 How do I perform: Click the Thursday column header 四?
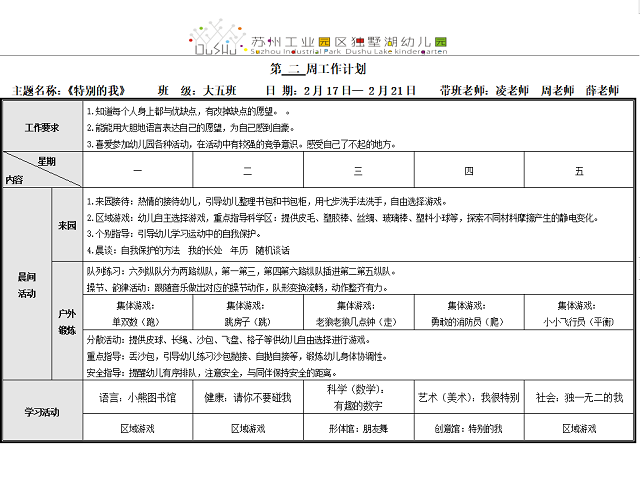point(469,170)
